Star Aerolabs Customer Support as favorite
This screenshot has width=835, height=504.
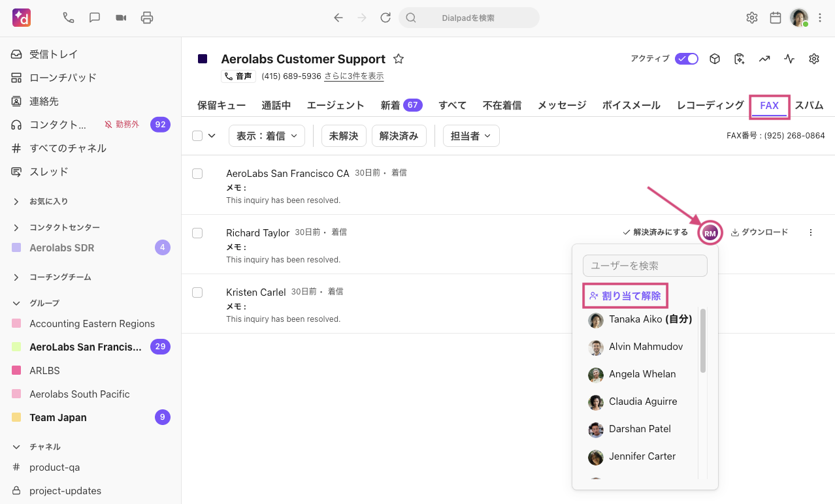point(399,59)
